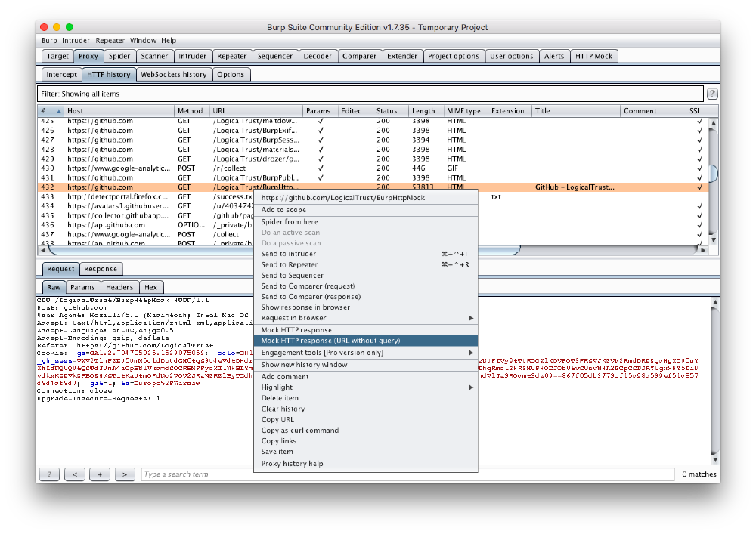Click the SSL checkmark on row 428
756x534 pixels.
pyautogui.click(x=699, y=150)
